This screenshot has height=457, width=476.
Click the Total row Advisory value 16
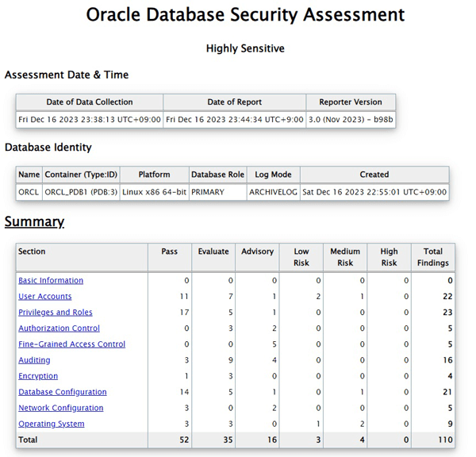tap(272, 440)
